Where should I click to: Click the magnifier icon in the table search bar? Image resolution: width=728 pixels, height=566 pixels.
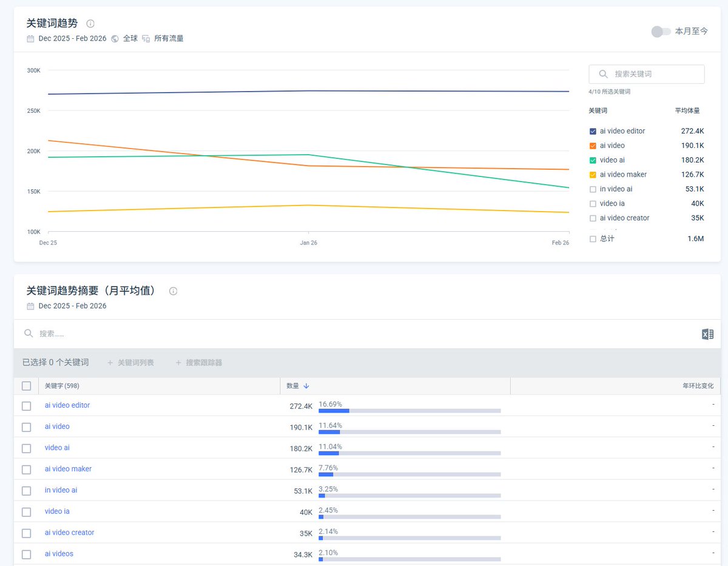pos(29,333)
